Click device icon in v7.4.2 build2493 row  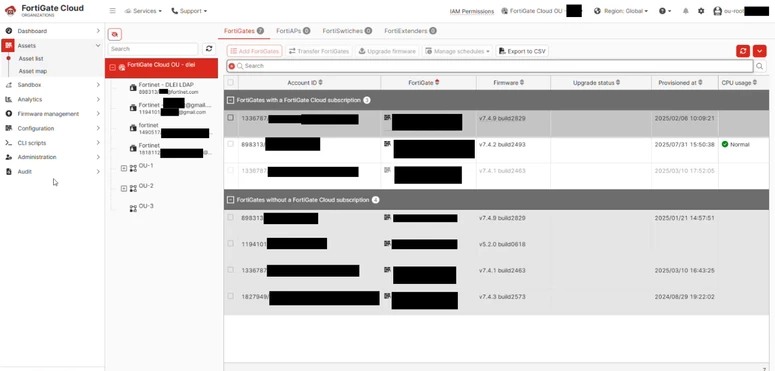[x=388, y=144]
